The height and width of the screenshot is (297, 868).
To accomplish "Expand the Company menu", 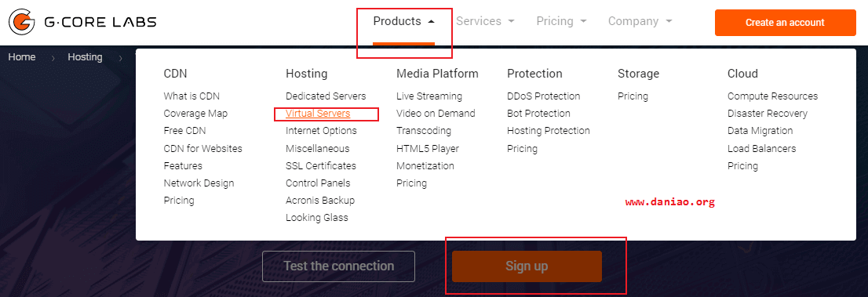I will point(640,22).
